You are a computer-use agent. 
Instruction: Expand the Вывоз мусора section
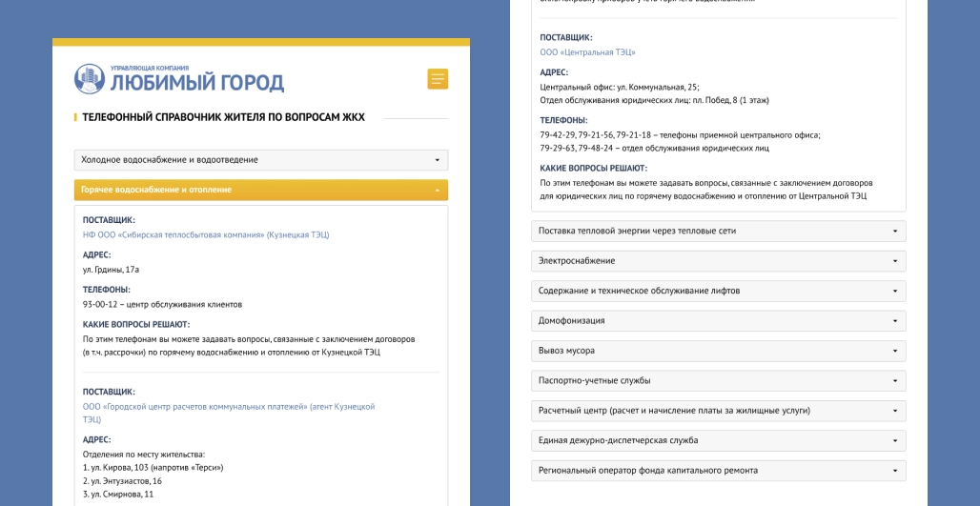(x=718, y=351)
